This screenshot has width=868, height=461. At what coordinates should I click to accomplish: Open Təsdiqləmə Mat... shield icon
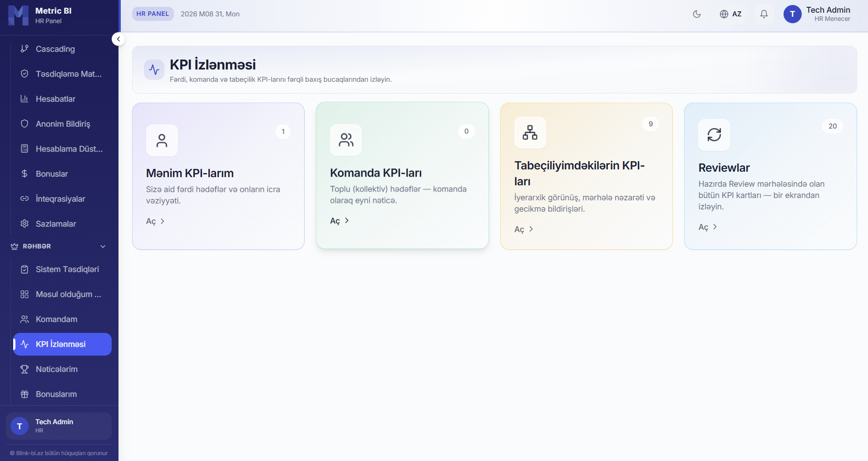pyautogui.click(x=25, y=74)
